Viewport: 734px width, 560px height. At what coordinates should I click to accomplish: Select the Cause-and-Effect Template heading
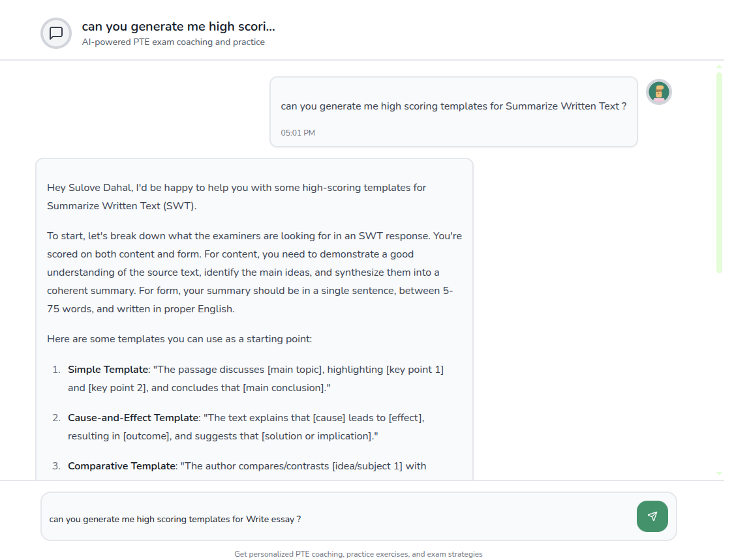[132, 418]
